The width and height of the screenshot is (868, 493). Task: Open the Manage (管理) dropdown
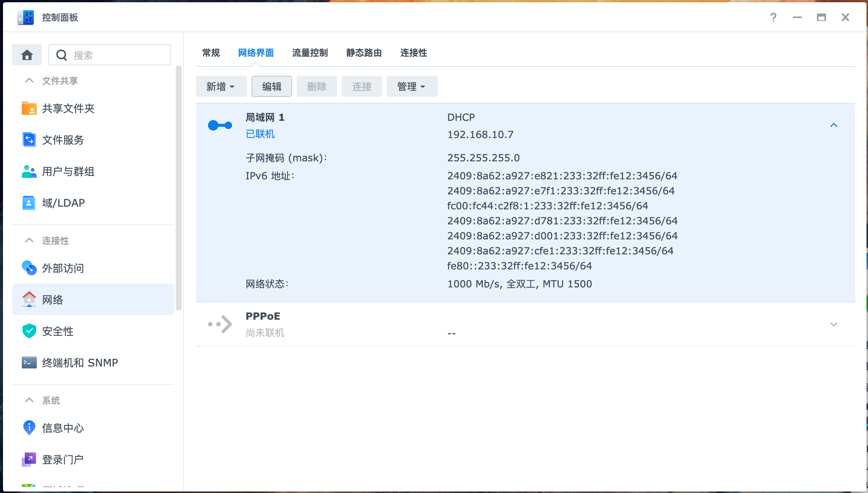411,87
